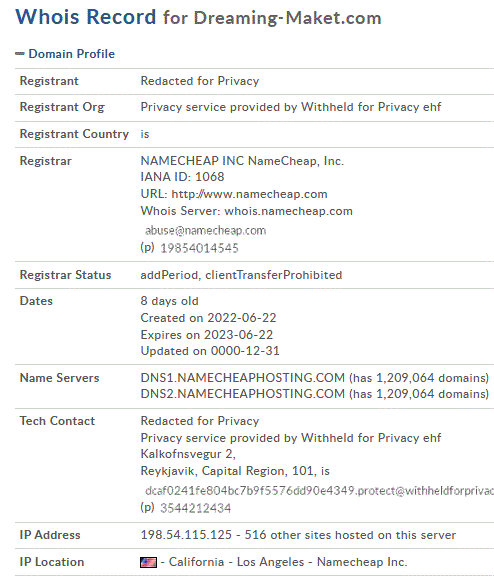The width and height of the screenshot is (494, 578).
Task: Click 'Expires on 2023-06-22' date
Action: (206, 335)
